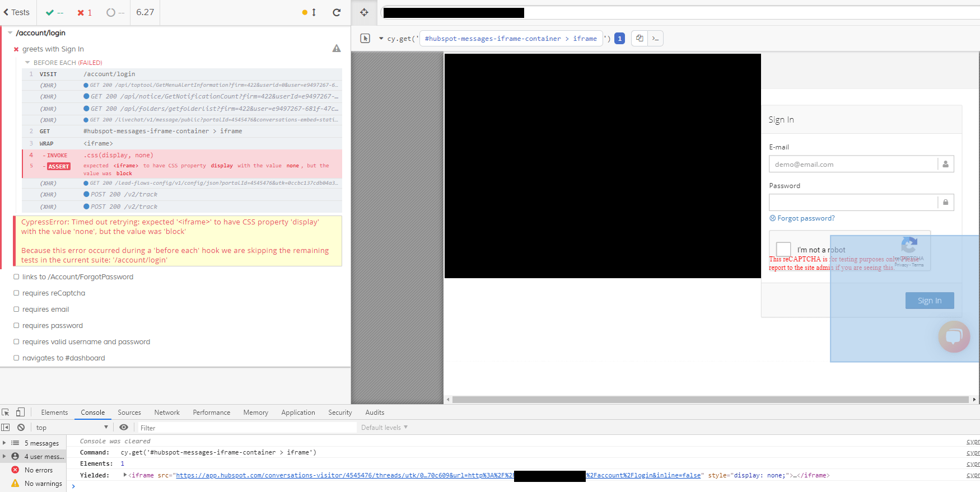980x492 pixels.
Task: Click the VISIT /account/login command
Action: pyautogui.click(x=182, y=74)
